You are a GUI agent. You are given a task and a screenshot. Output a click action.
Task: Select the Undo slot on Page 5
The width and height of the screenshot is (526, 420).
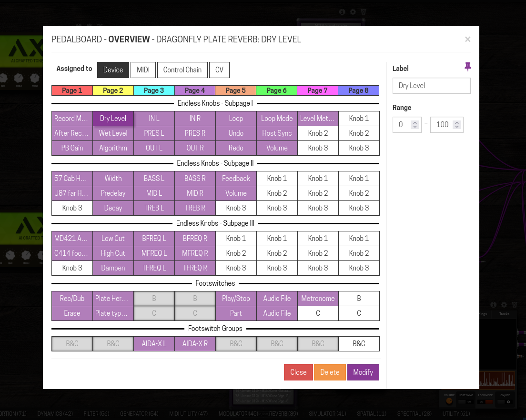coord(236,133)
